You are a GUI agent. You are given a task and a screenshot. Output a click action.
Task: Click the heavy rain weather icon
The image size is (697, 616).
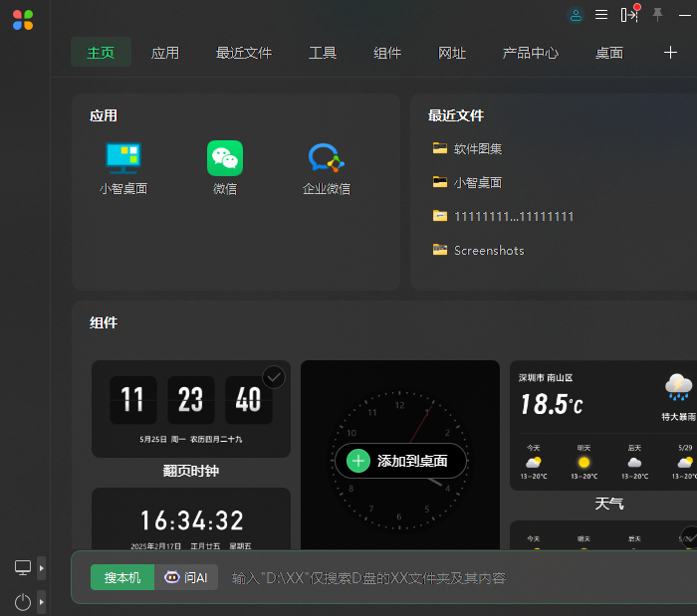point(678,387)
